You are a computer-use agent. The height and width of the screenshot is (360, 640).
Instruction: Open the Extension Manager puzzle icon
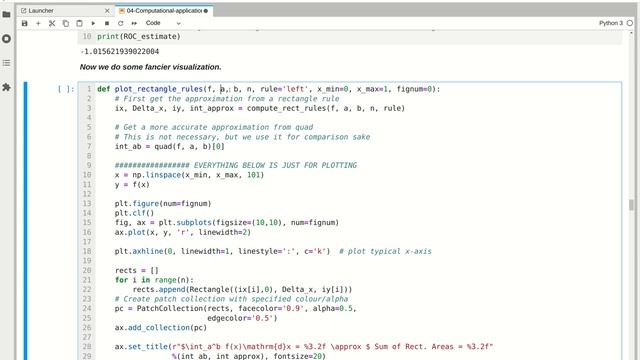point(7,87)
